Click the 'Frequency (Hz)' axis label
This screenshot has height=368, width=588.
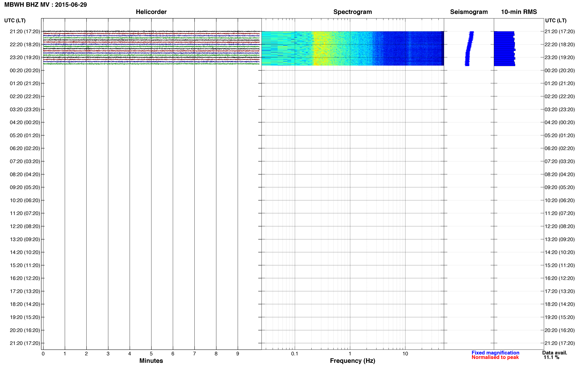point(352,361)
